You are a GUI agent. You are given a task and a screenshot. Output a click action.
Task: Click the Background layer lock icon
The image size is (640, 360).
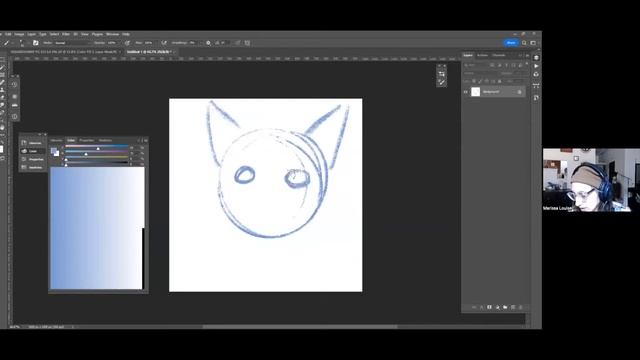(x=520, y=92)
